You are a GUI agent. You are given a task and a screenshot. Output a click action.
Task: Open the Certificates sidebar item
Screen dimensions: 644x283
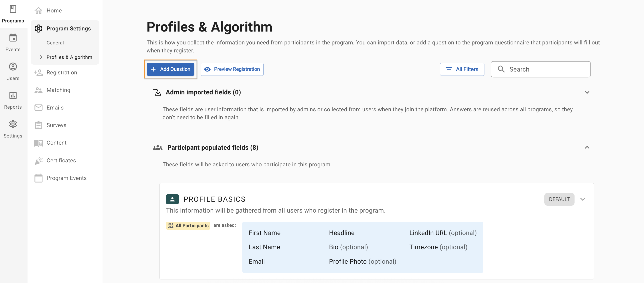coord(61,160)
